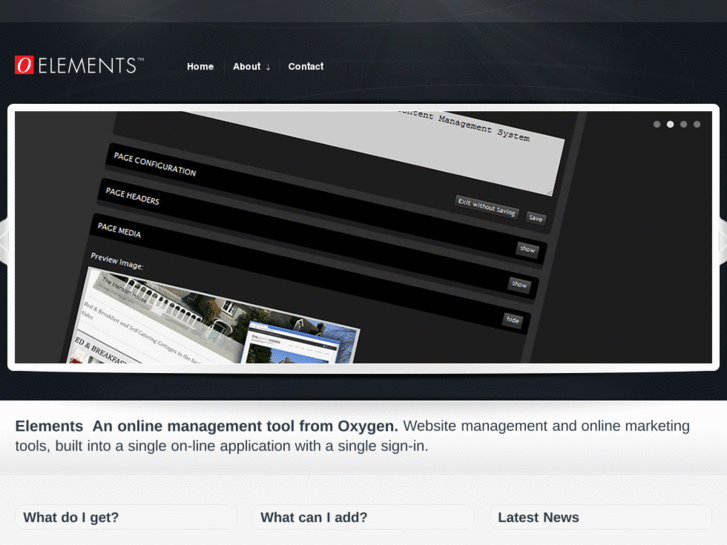Image resolution: width=727 pixels, height=545 pixels.
Task: Advance to next slide with right arrow
Action: pos(722,241)
